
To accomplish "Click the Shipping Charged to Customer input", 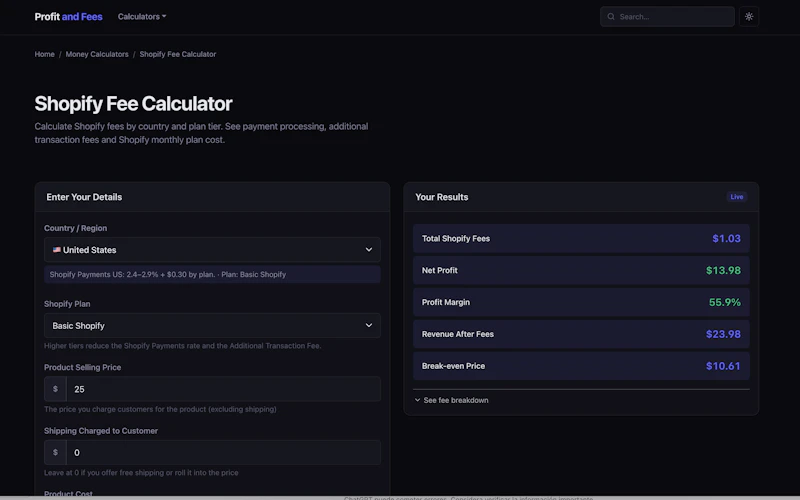I will [223, 453].
